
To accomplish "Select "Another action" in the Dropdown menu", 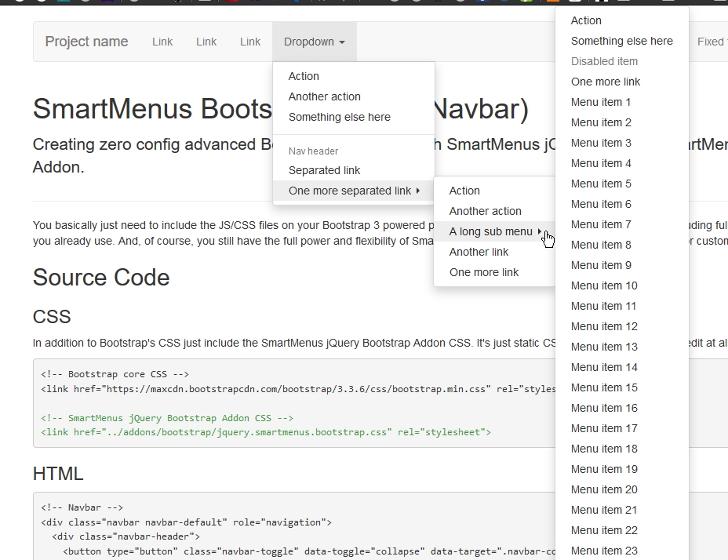I will point(325,96).
